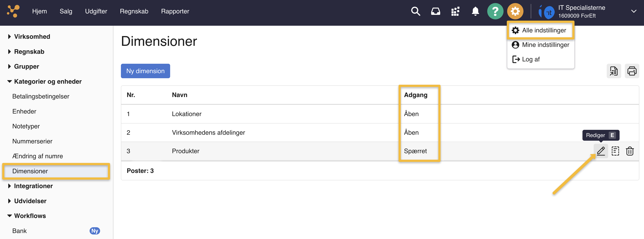Open the apps grid icon
The height and width of the screenshot is (239, 644).
tap(455, 11)
